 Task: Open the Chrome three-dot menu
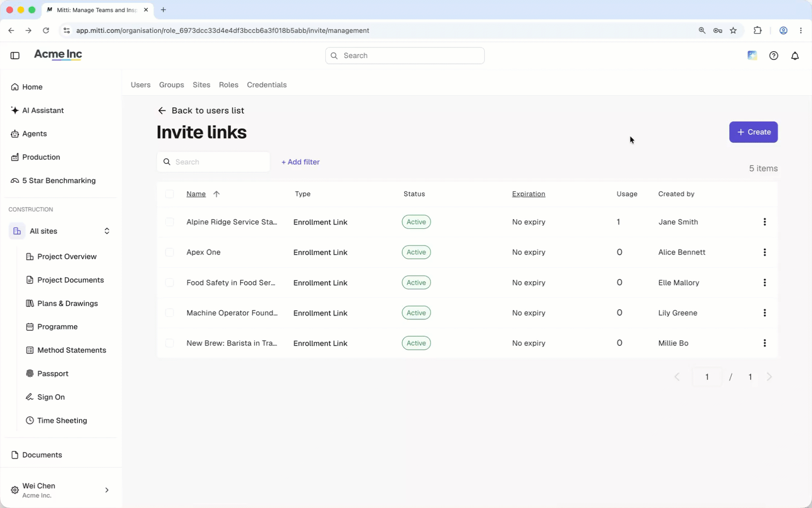click(801, 30)
